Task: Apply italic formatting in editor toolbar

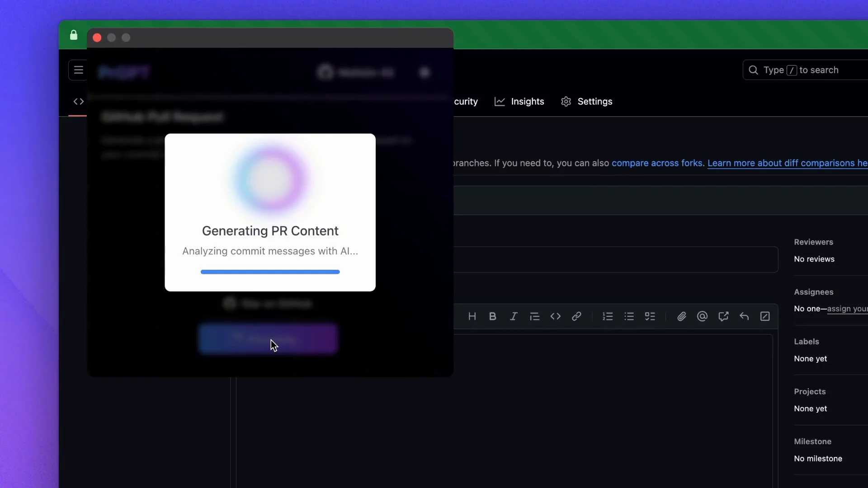Action: pos(514,316)
